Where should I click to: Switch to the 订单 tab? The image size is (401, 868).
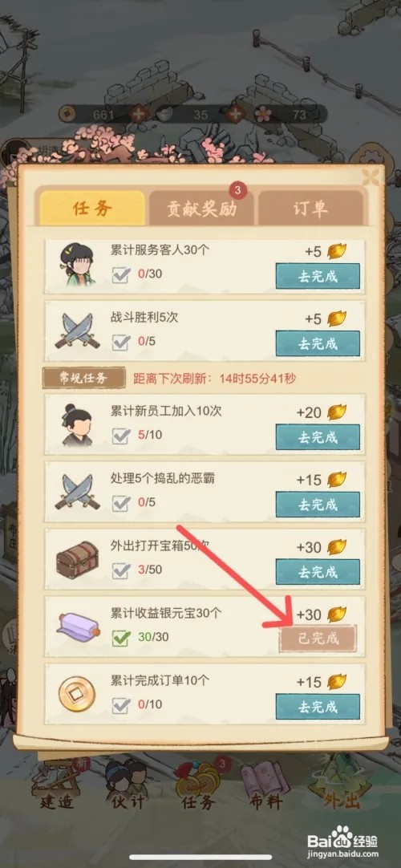click(x=310, y=209)
